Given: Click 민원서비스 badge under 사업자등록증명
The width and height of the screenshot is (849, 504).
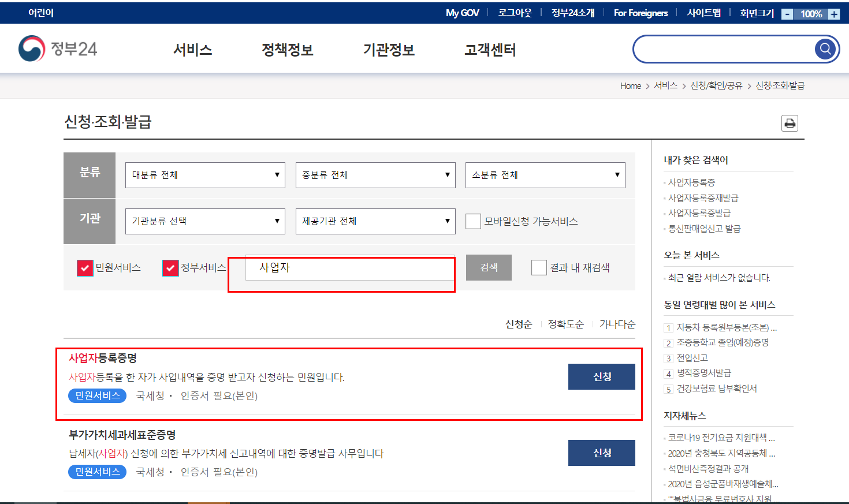Looking at the screenshot, I should point(97,395).
